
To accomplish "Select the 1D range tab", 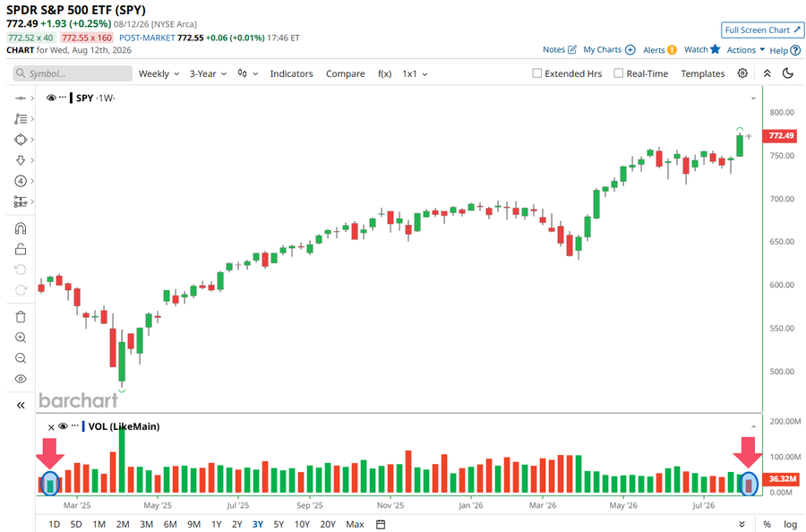I will 54,524.
